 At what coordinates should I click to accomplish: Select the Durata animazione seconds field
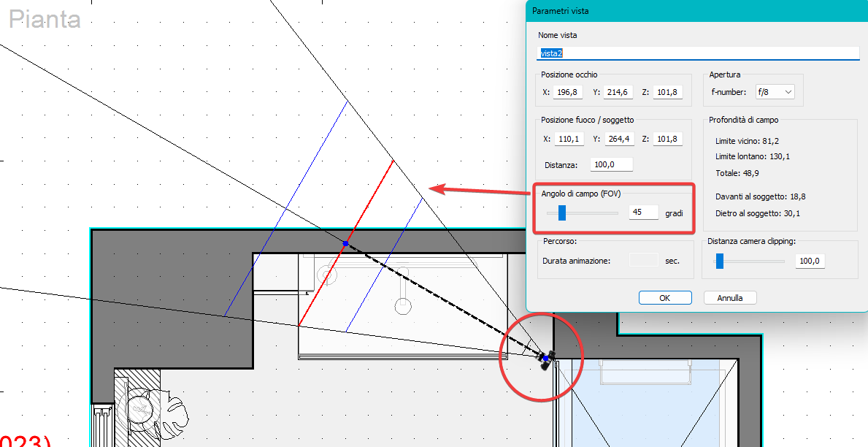[x=642, y=260]
